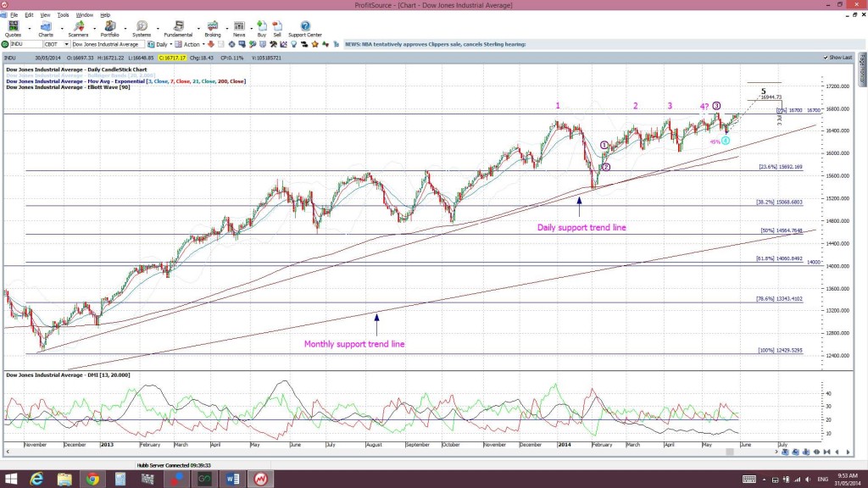Click the first blue zoom icon at chart bottom
Image resolution: width=868 pixels, height=488 pixels.
tap(785, 452)
